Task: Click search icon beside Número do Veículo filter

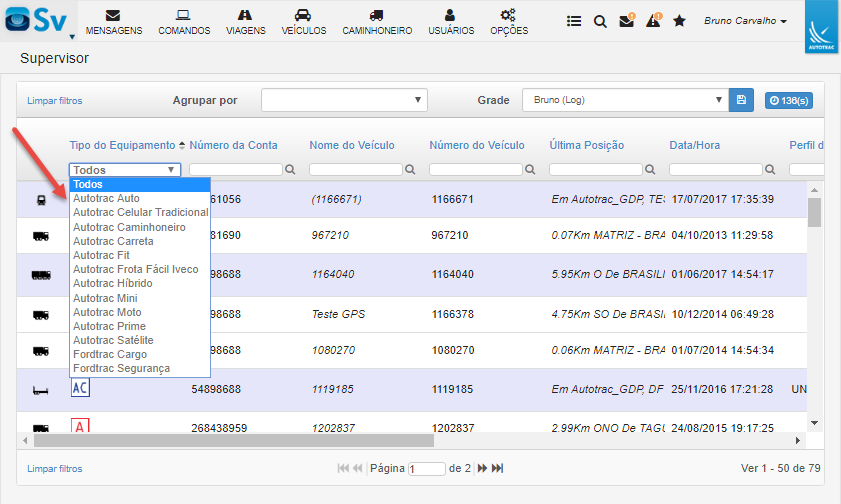Action: click(530, 169)
